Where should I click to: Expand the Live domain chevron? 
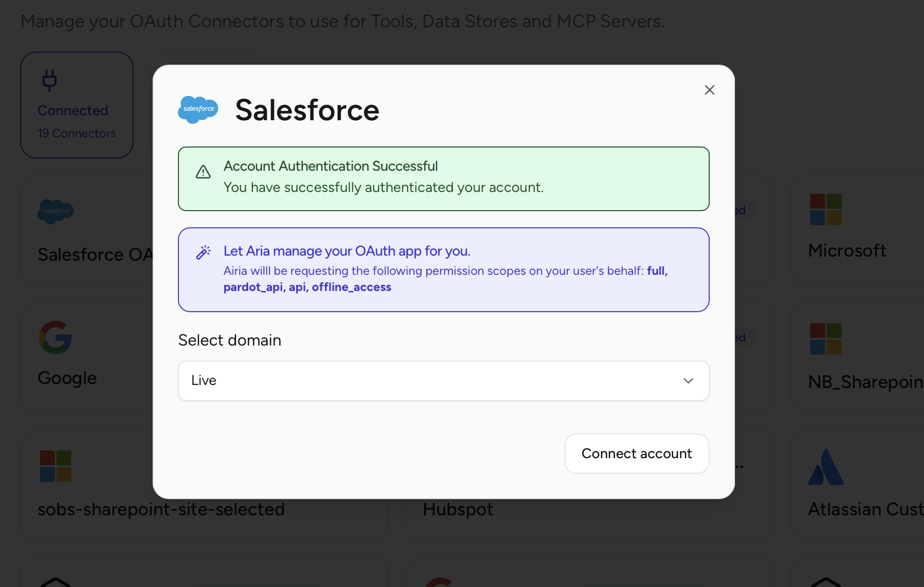(x=688, y=381)
